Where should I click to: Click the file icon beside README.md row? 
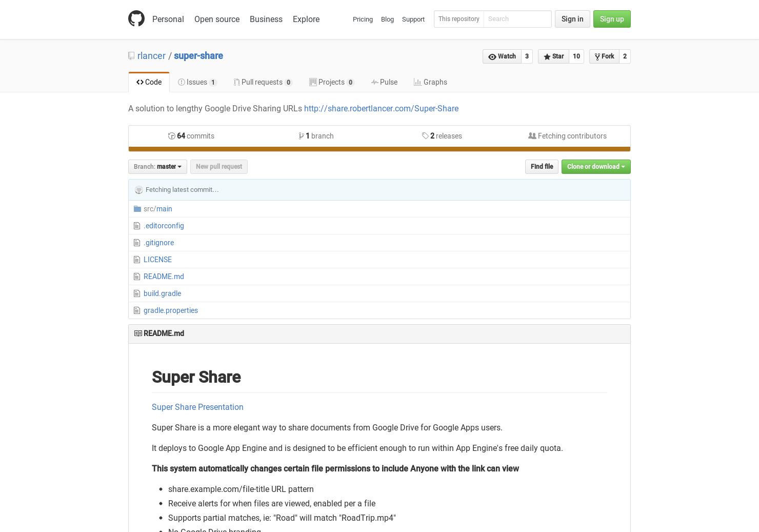(137, 277)
